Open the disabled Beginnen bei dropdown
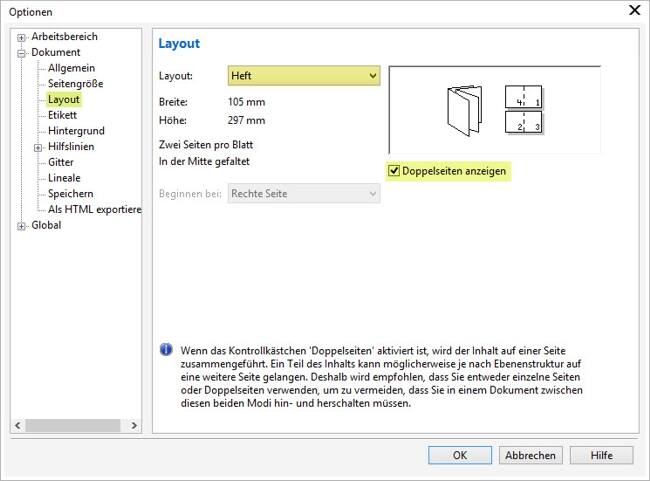This screenshot has width=650, height=481. pos(304,194)
